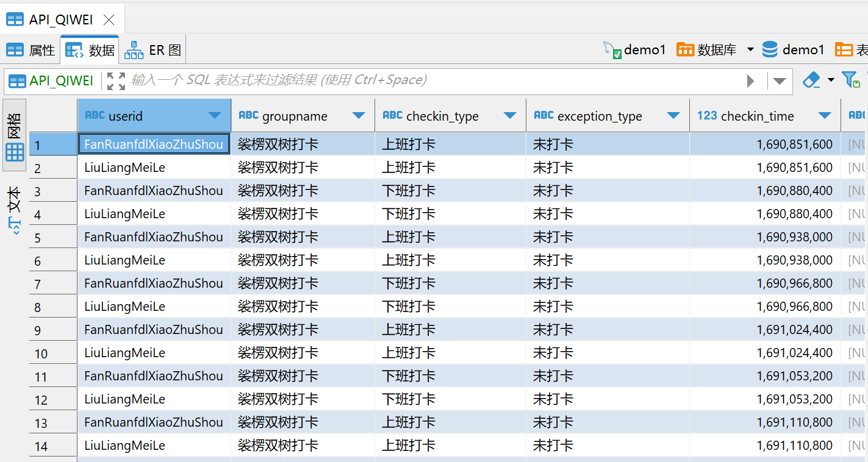Open the 数据库 breadcrumb dropdown arrow
Viewport: 868px width, 462px height.
coord(750,49)
